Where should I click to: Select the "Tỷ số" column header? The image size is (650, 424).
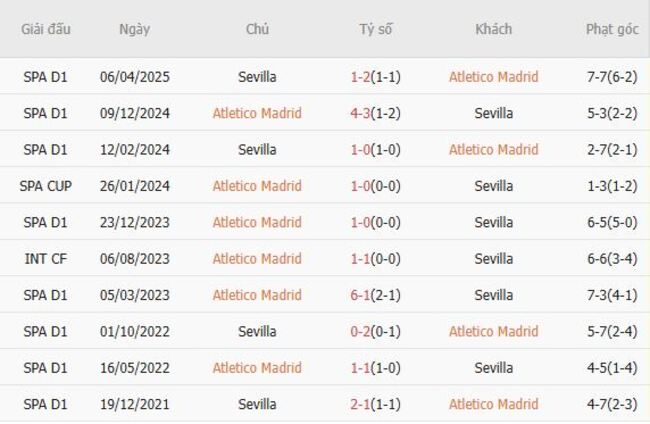pyautogui.click(x=376, y=29)
